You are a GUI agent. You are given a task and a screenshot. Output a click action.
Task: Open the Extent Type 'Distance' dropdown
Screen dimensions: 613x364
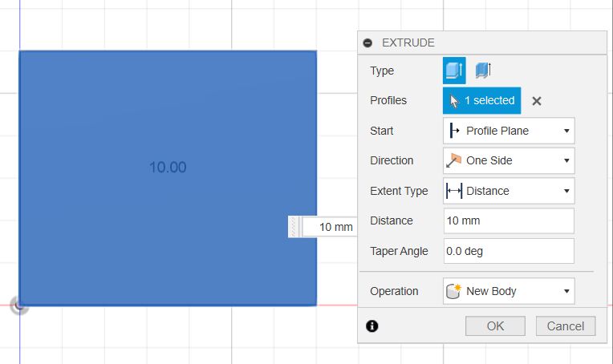tap(509, 191)
